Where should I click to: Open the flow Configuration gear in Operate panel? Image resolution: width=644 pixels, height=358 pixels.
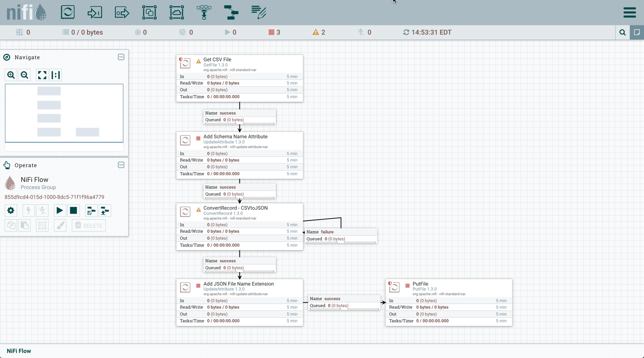(10, 211)
